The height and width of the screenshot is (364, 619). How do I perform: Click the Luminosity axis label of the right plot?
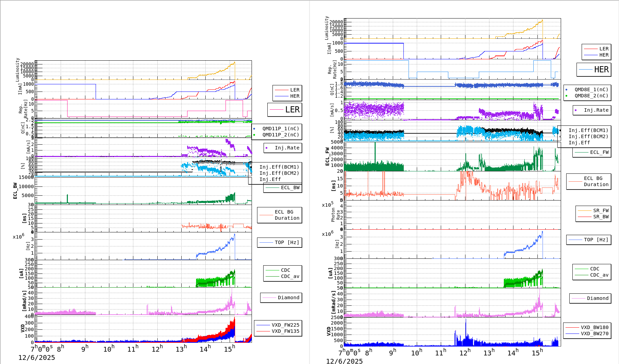pyautogui.click(x=327, y=28)
